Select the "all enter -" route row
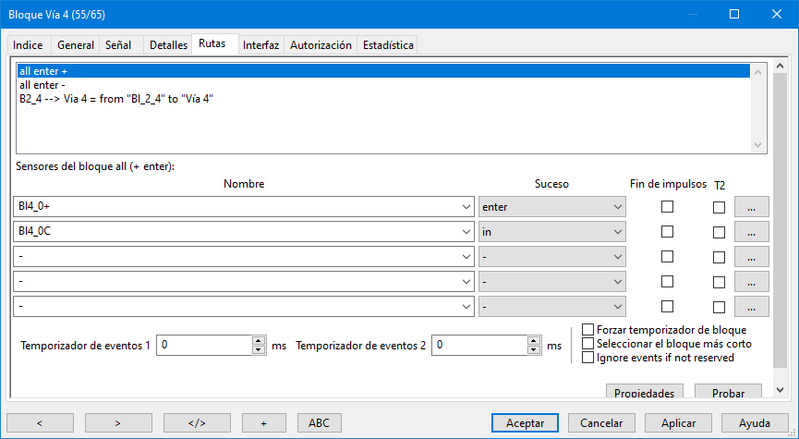799x439 pixels. tap(384, 85)
